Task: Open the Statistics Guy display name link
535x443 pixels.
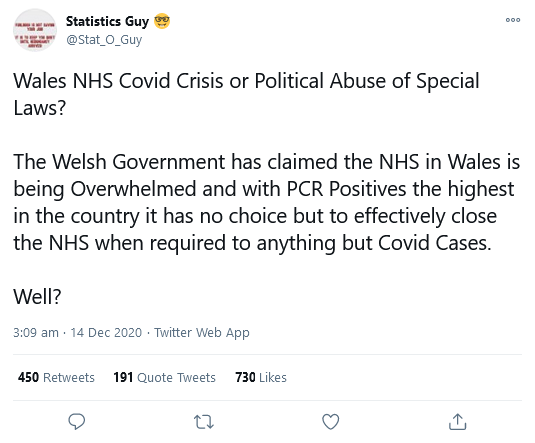Action: pyautogui.click(x=107, y=21)
